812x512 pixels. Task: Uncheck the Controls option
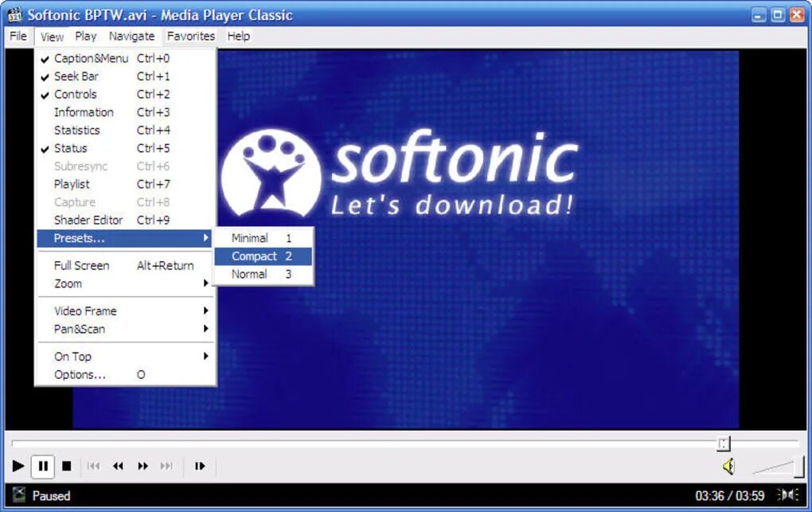pyautogui.click(x=127, y=94)
